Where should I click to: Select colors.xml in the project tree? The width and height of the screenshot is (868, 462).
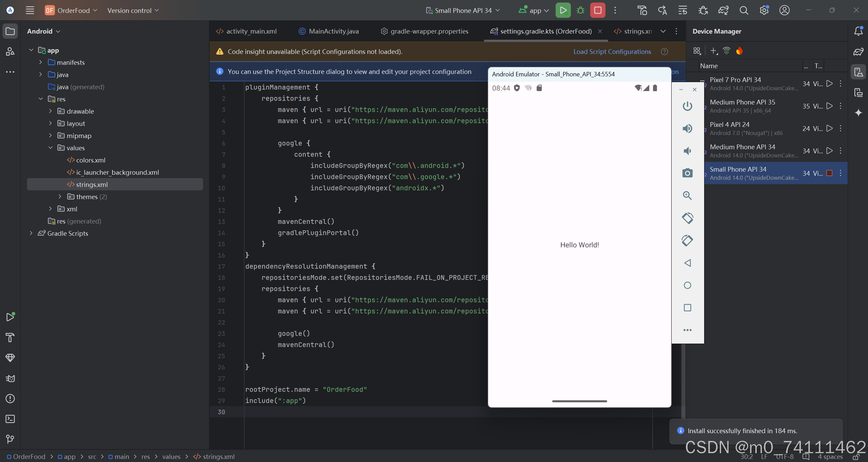pos(91,160)
